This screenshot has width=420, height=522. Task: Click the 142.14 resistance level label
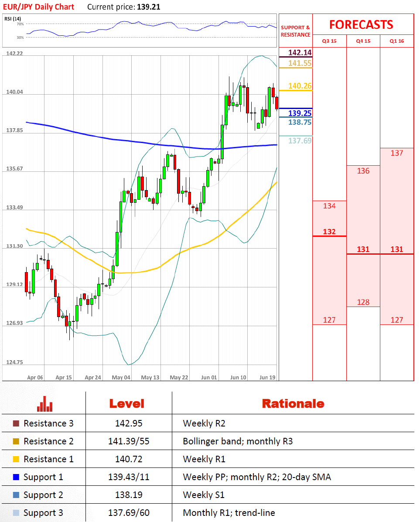[300, 53]
